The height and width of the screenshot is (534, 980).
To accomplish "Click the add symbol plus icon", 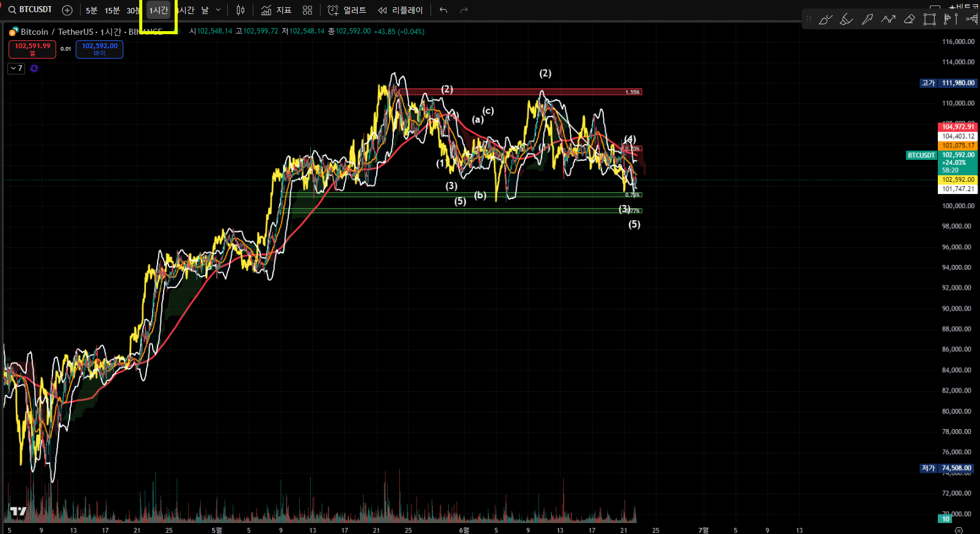I will click(x=67, y=10).
